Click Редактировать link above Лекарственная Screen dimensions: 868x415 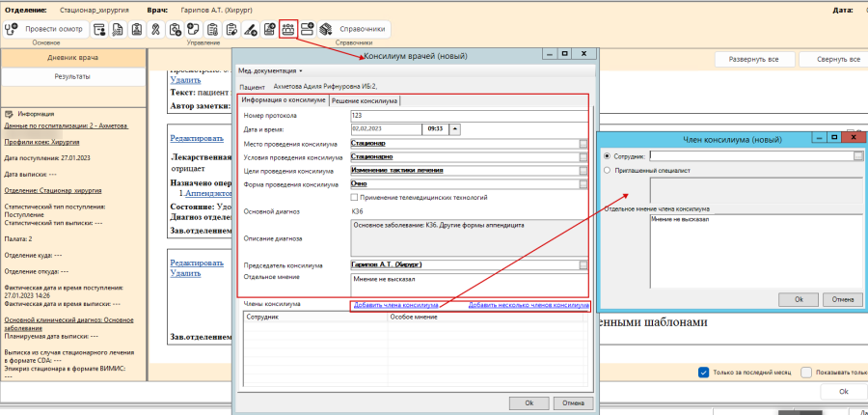tap(197, 139)
